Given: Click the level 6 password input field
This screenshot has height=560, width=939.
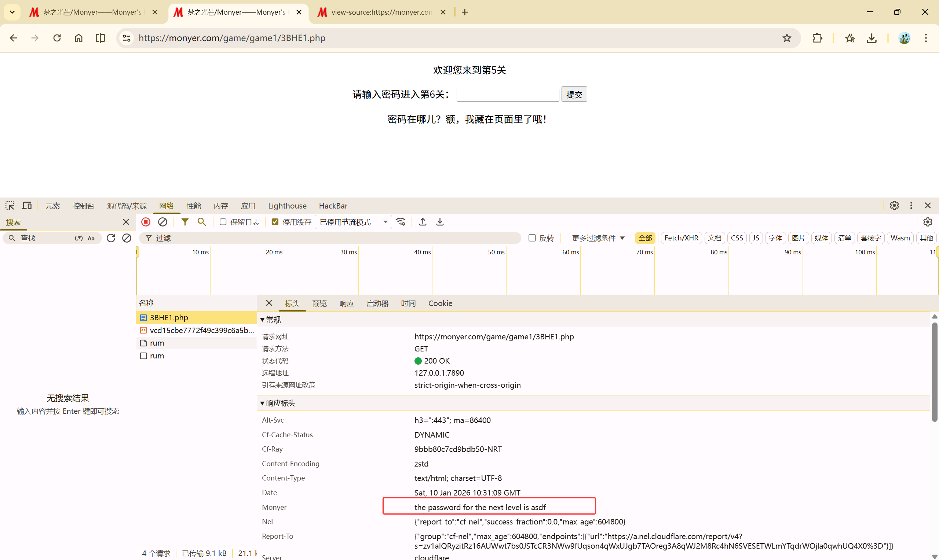Looking at the screenshot, I should (x=507, y=95).
